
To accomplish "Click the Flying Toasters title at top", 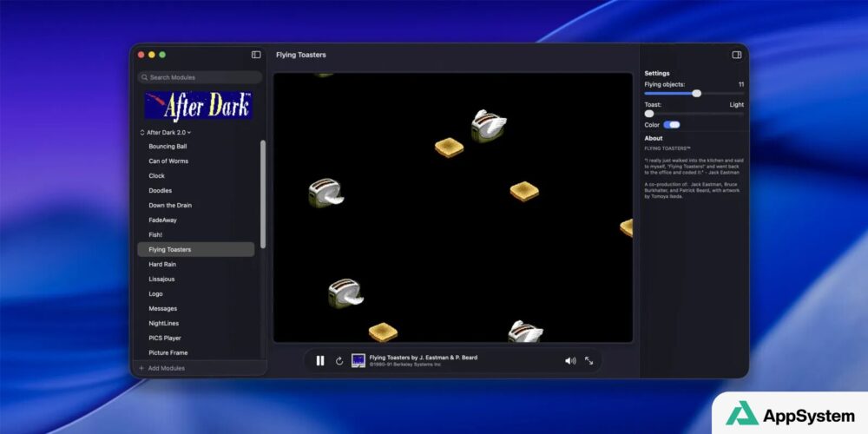I will point(301,55).
